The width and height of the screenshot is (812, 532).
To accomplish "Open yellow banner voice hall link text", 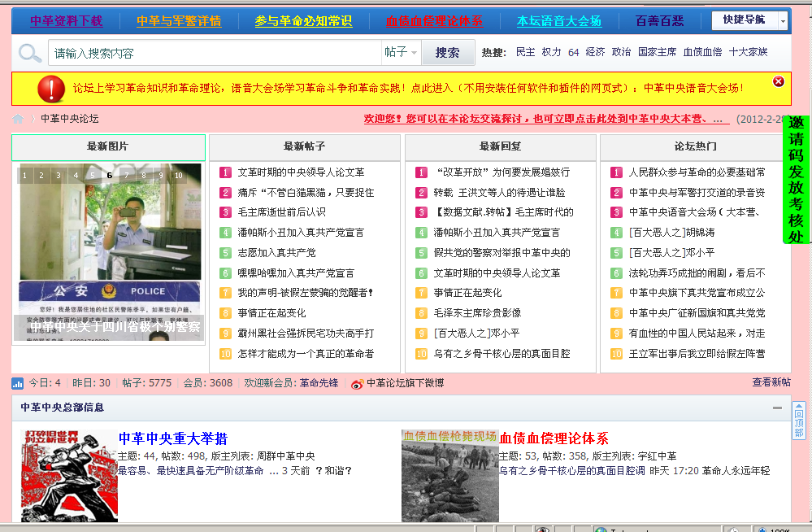I will coord(693,89).
